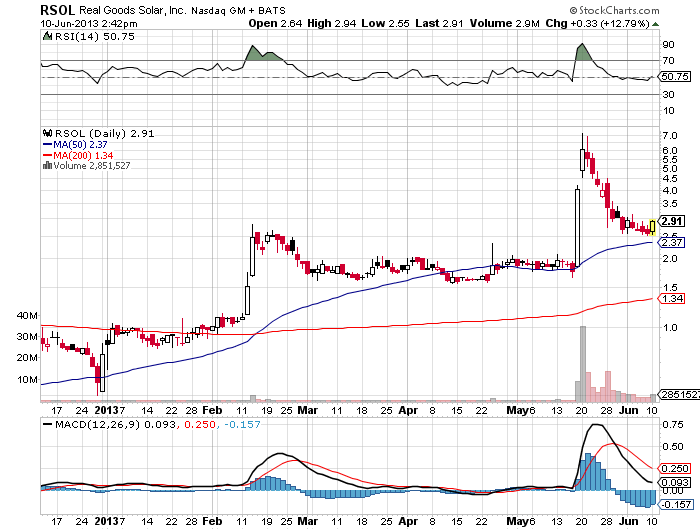Click the Low 2.55 value in header
Screen dimensions: 700x530
[x=385, y=23]
